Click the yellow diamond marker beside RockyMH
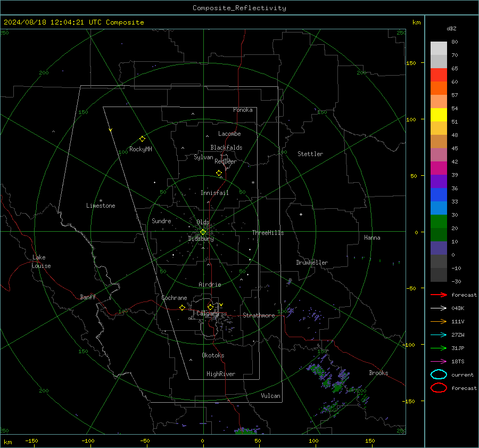This screenshot has height=448, width=479. point(142,139)
